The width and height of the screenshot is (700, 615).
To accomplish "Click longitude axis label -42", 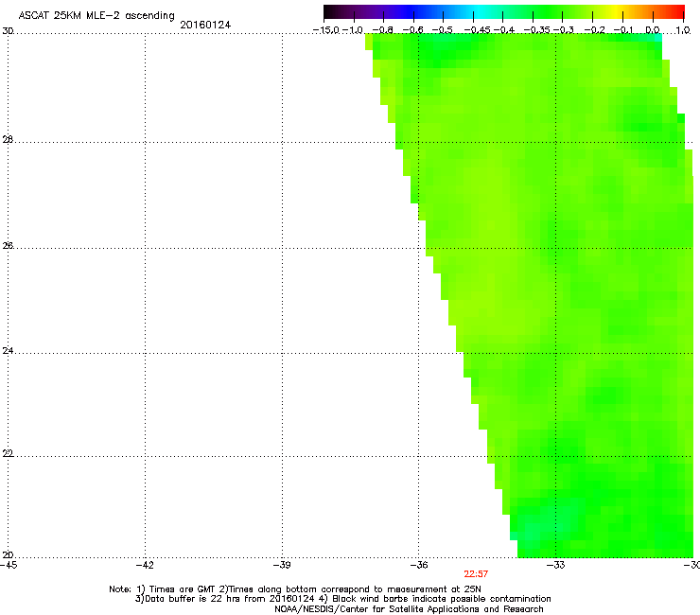I will tap(145, 565).
